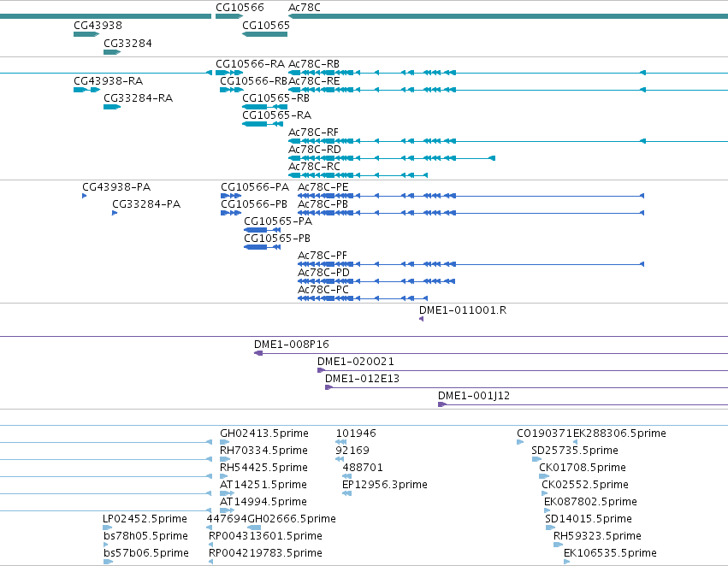Open transcript label Ac78C-RF
The width and height of the screenshot is (728, 566).
click(x=313, y=133)
